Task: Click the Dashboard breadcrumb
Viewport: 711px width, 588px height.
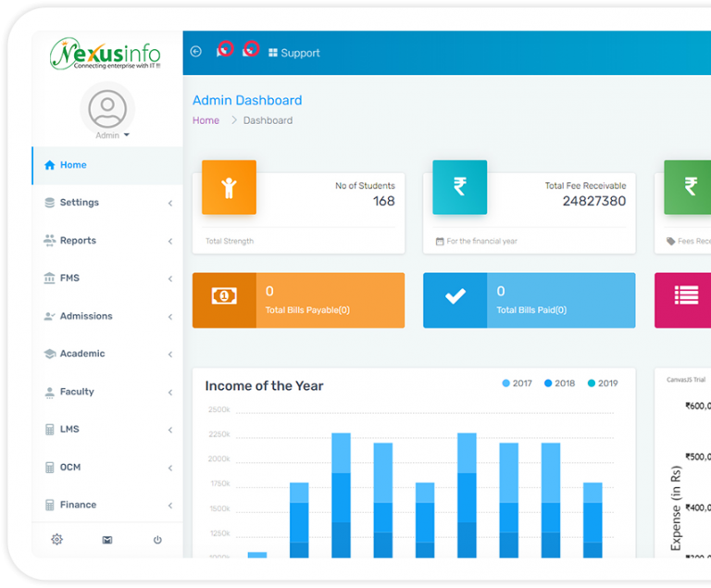Action: pos(268,120)
